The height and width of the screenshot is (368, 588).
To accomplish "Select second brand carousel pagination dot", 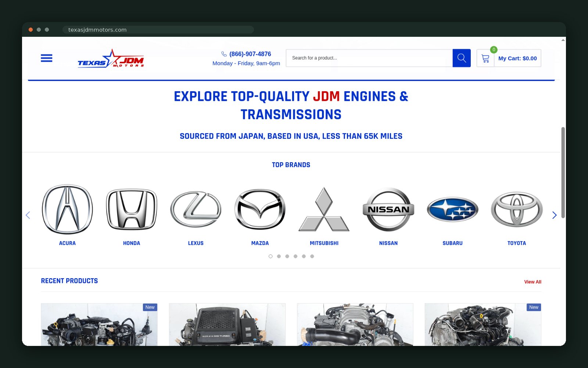I will point(279,256).
